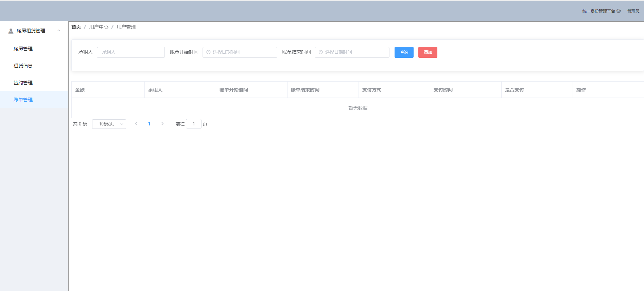Viewport: 644px width, 291px height.
Task: Click the red 添加 button
Action: click(428, 52)
